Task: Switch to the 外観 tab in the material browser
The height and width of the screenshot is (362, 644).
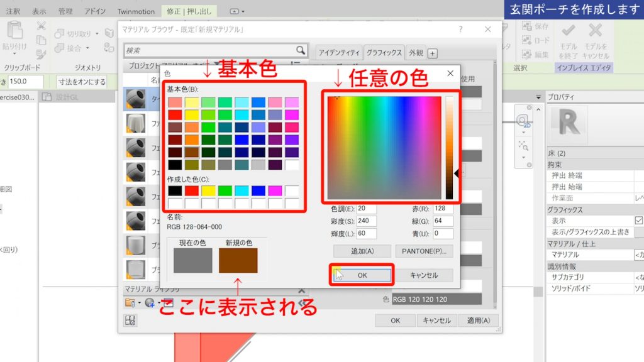Action: pos(415,53)
